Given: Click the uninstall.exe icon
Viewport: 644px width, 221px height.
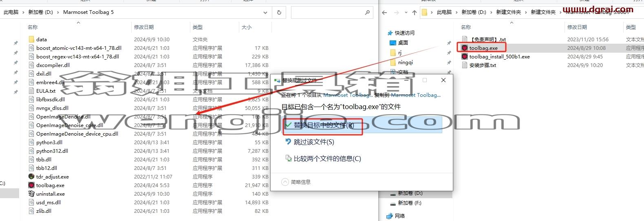Looking at the screenshot, I should (x=31, y=194).
